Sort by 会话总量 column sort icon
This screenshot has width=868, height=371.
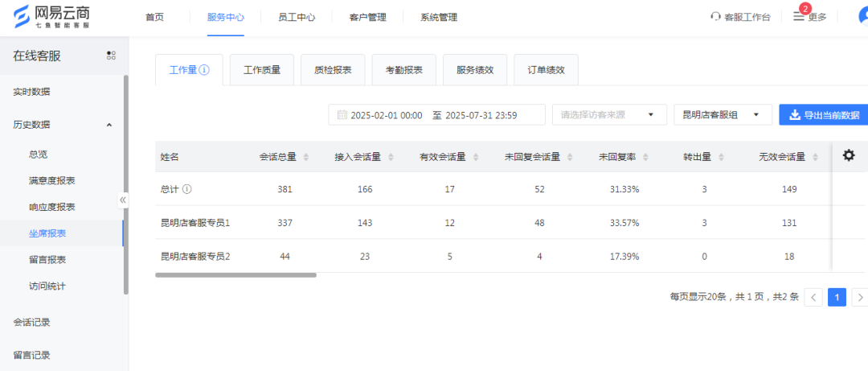305,157
